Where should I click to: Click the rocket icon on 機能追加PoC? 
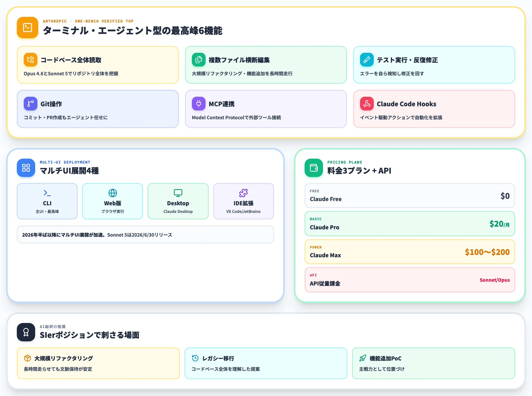pyautogui.click(x=363, y=358)
